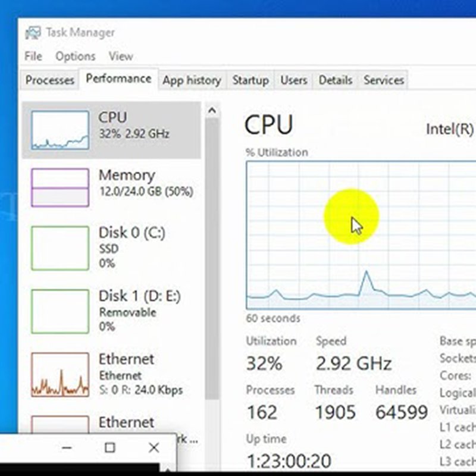Select the Memory usage thumbnail graph

pos(59,187)
